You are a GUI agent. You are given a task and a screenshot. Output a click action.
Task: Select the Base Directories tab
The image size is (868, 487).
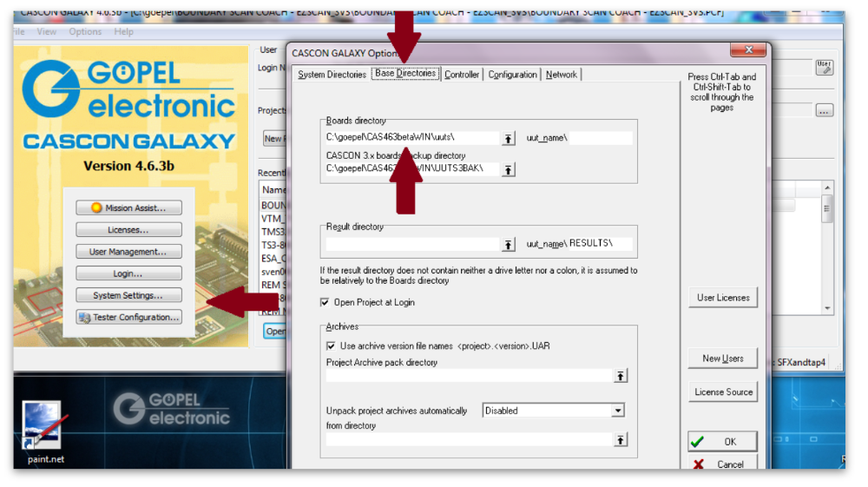405,73
